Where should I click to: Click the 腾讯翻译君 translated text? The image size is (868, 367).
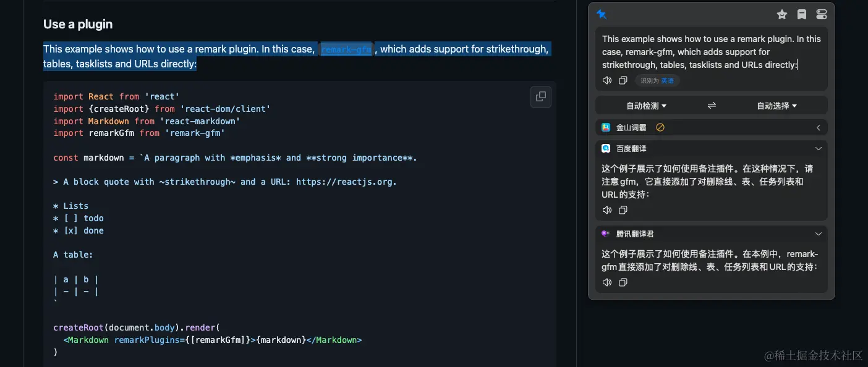point(710,260)
